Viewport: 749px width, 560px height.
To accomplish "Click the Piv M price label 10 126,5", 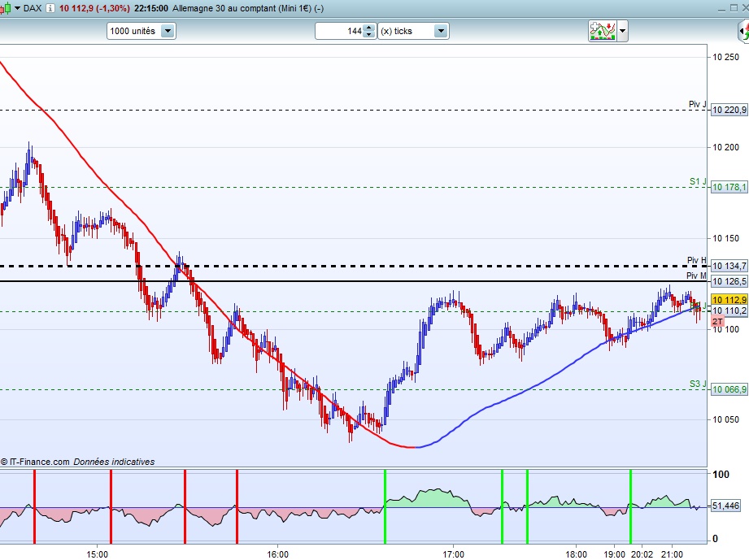I will pyautogui.click(x=729, y=281).
